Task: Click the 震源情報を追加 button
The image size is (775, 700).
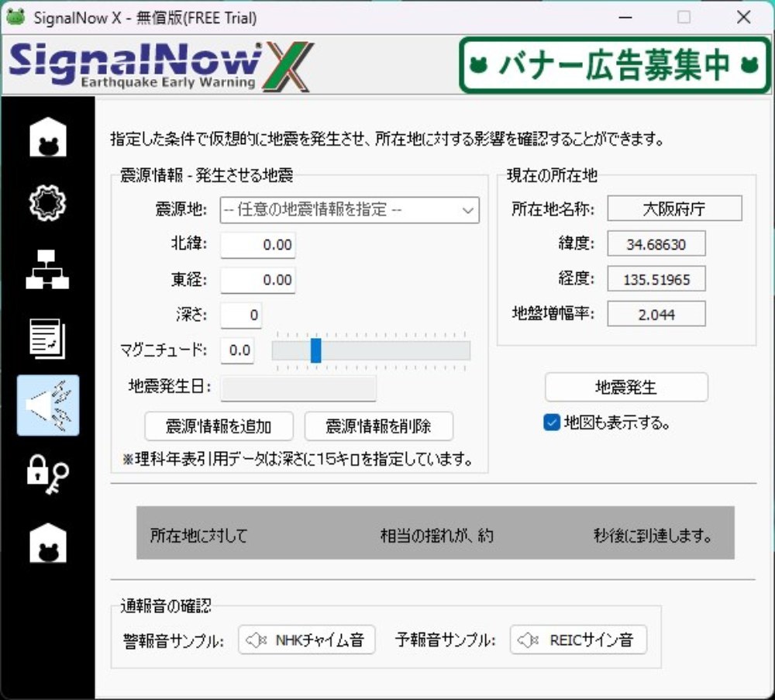Action: [219, 426]
